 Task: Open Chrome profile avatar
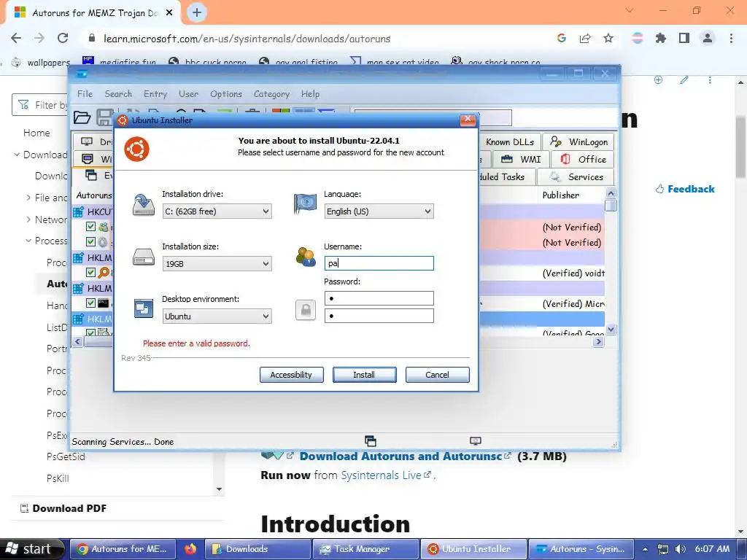coord(708,38)
